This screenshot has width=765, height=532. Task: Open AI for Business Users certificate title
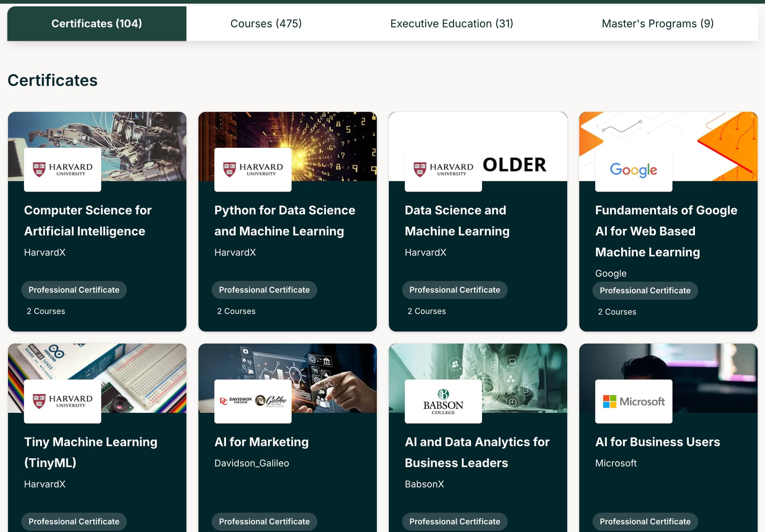[657, 442]
